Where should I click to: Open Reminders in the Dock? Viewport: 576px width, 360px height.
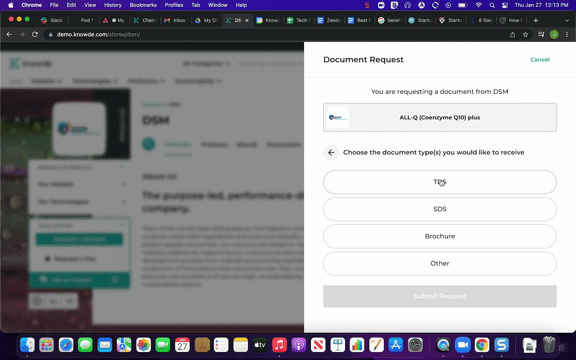(x=221, y=345)
